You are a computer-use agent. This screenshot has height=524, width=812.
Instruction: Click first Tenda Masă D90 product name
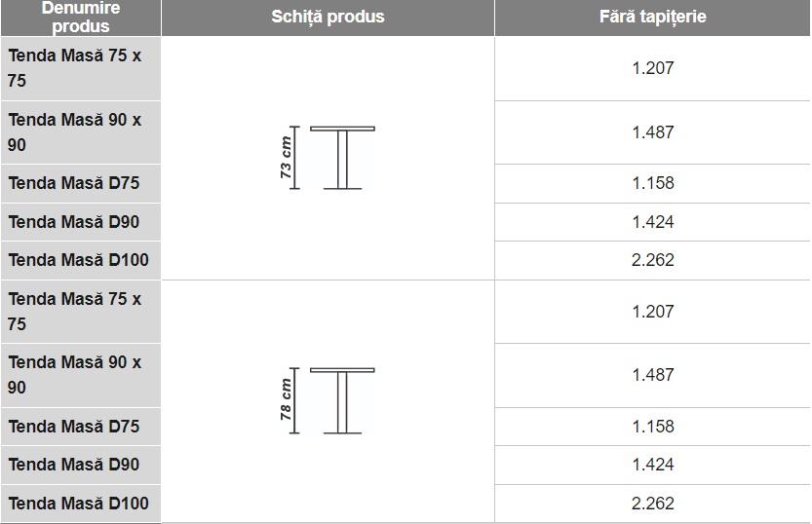73,222
